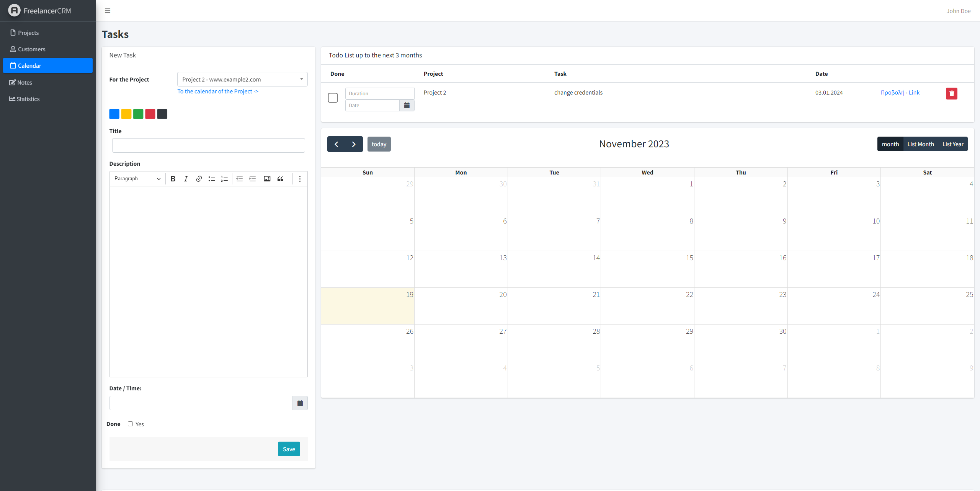Image resolution: width=980 pixels, height=491 pixels.
Task: Open Statistics from the sidebar
Action: coord(28,99)
